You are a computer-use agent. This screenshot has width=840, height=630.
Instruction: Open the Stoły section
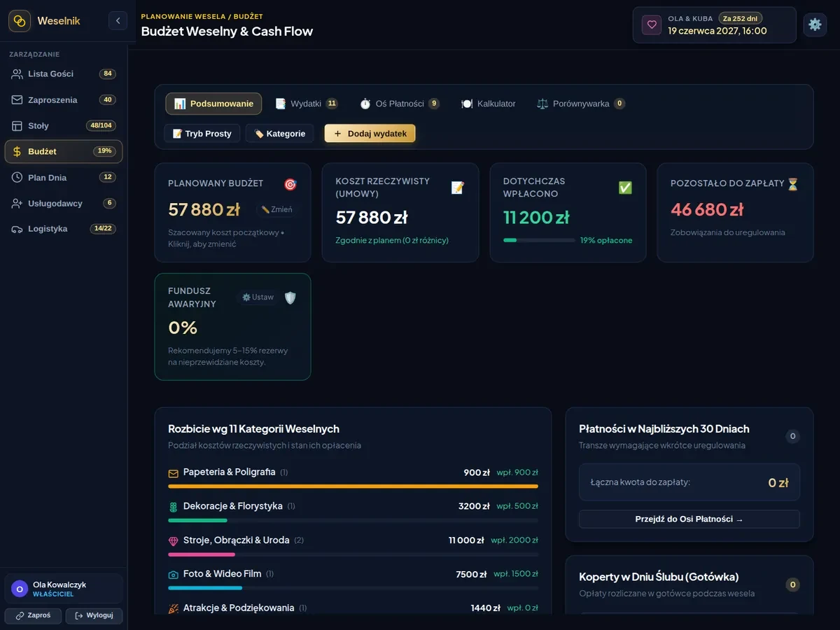(x=64, y=126)
